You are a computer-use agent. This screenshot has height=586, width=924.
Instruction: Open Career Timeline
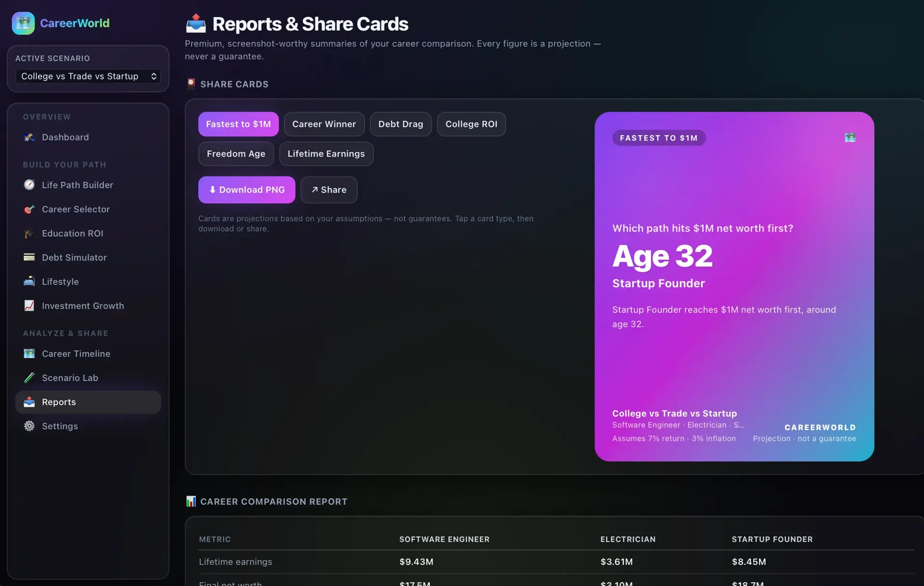[x=88, y=354]
